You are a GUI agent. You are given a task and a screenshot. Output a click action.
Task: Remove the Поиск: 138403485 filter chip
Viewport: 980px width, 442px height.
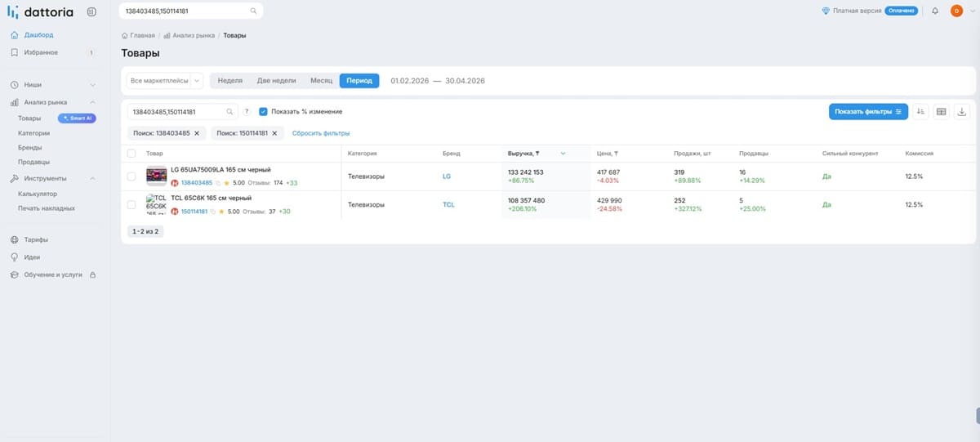click(x=196, y=132)
